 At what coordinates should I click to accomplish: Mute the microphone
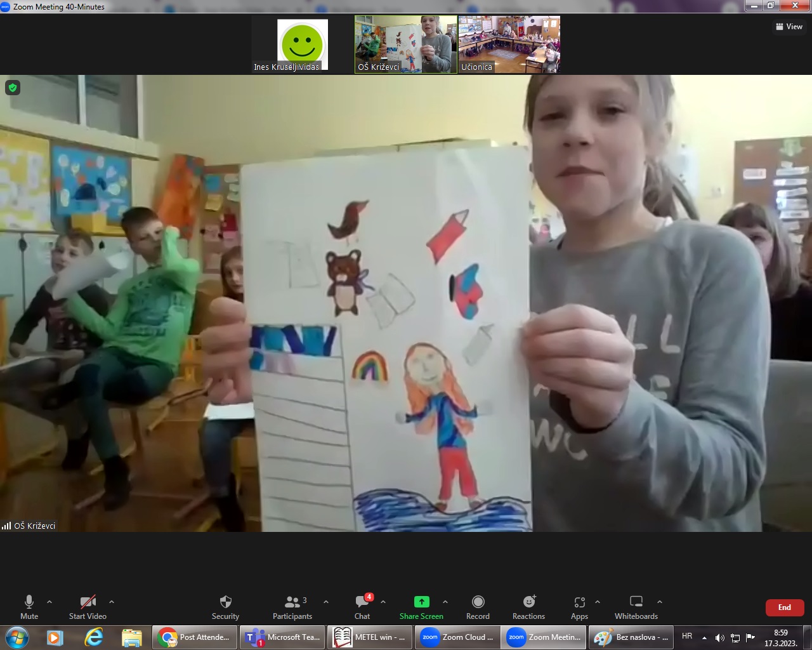pyautogui.click(x=29, y=606)
